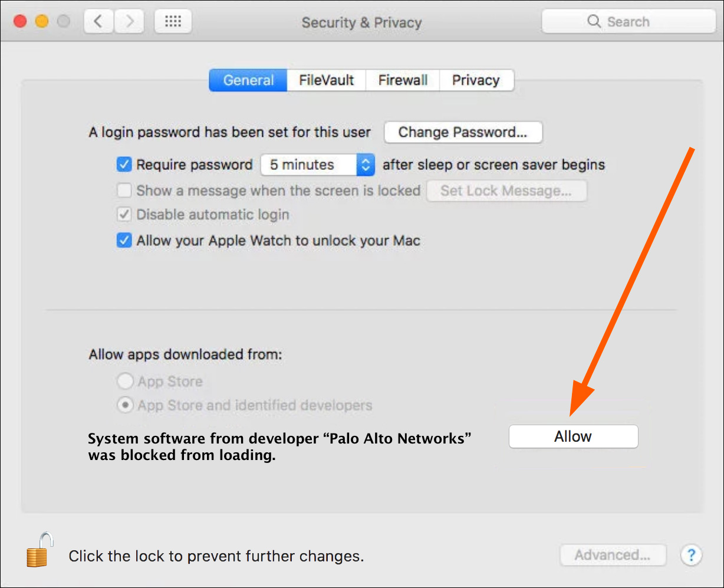Image resolution: width=724 pixels, height=588 pixels.
Task: Toggle the Require password checkbox
Action: point(124,165)
